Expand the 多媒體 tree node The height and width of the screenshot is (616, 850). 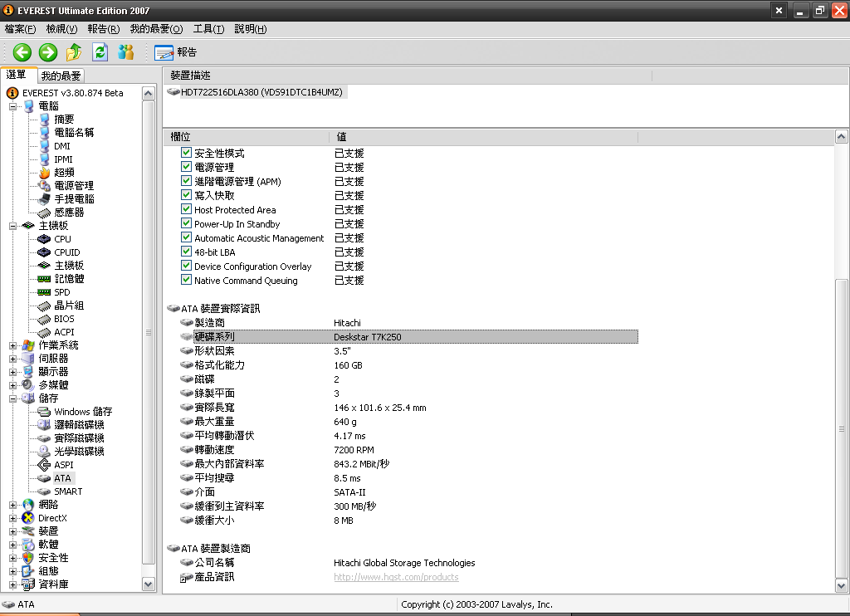13,385
